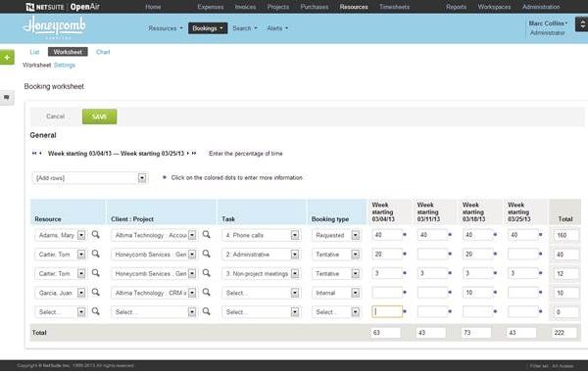
Task: Jump to last week range arrow
Action: click(194, 153)
